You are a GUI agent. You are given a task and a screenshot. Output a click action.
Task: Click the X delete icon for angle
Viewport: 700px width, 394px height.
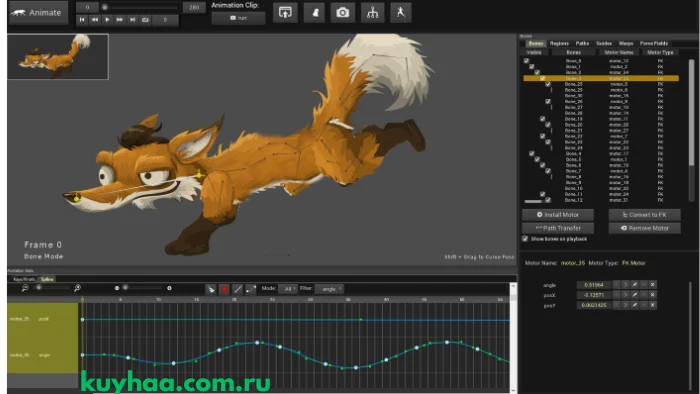click(652, 285)
